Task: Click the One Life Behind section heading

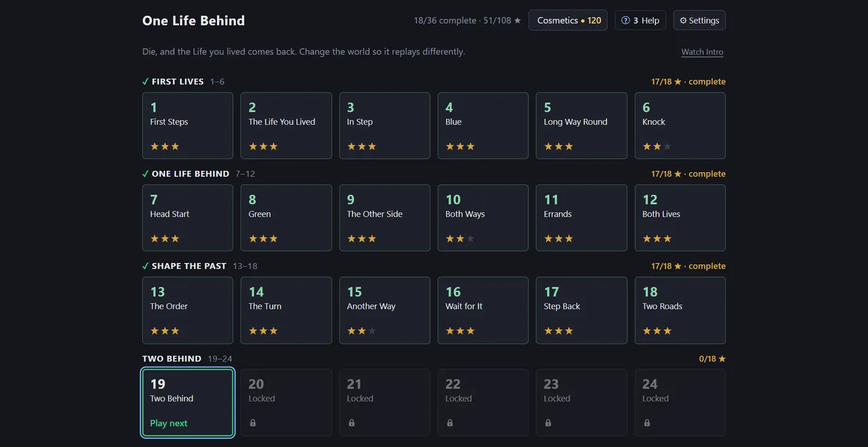Action: coord(190,174)
